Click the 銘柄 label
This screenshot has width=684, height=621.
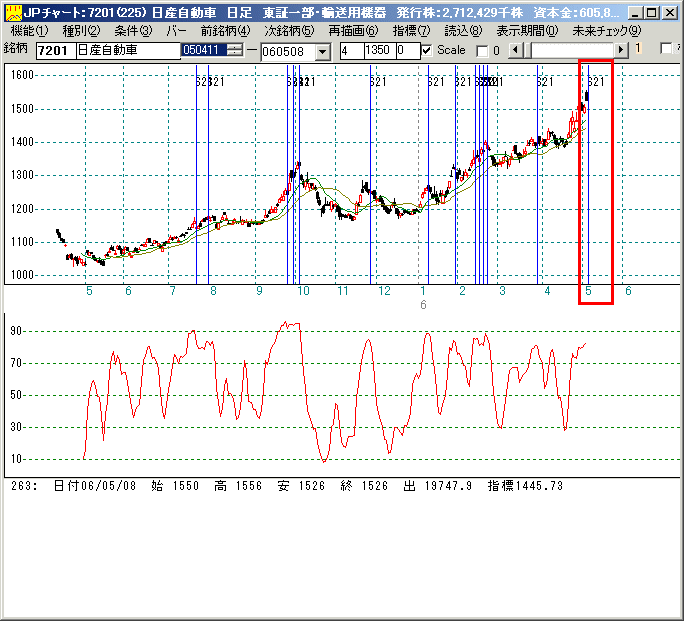tap(16, 48)
